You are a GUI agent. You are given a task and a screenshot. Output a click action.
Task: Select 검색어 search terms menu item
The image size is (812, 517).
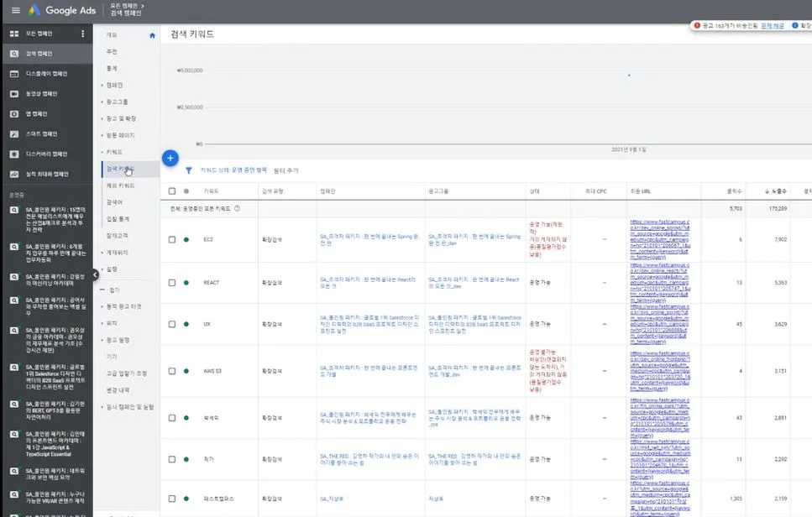click(114, 202)
